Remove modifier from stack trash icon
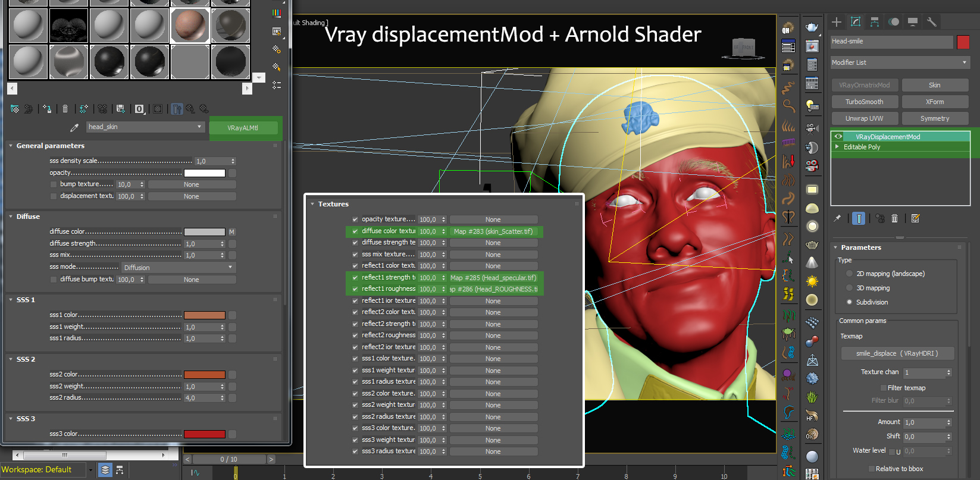 click(x=894, y=218)
